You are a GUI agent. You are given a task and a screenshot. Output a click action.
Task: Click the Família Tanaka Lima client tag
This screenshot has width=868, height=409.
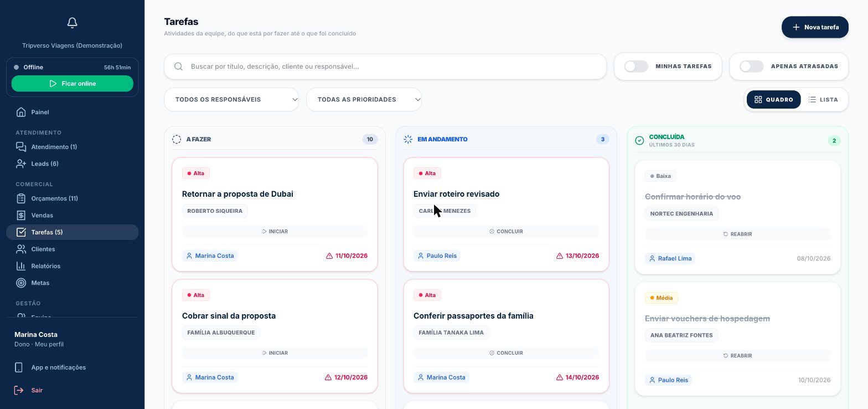point(451,333)
